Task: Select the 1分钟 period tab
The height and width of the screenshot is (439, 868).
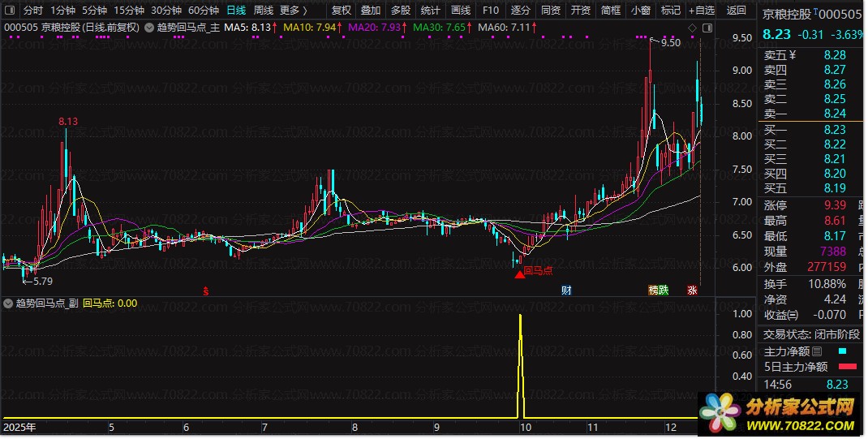Action: [x=62, y=11]
